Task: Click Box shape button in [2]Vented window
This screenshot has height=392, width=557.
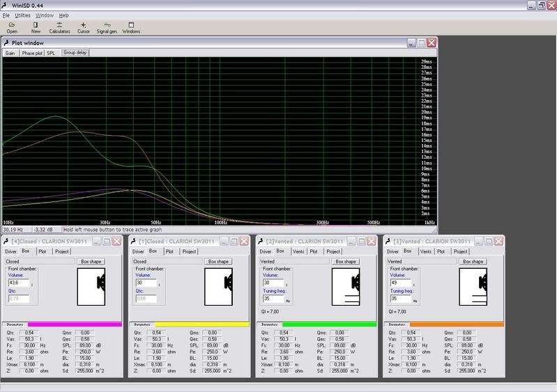Action: tap(346, 262)
